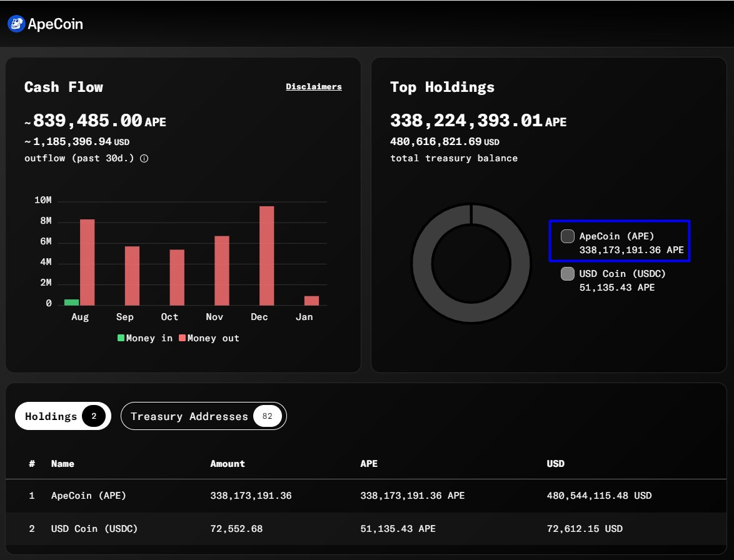Click the Dec money out bar
734x560 pixels.
[x=267, y=256]
